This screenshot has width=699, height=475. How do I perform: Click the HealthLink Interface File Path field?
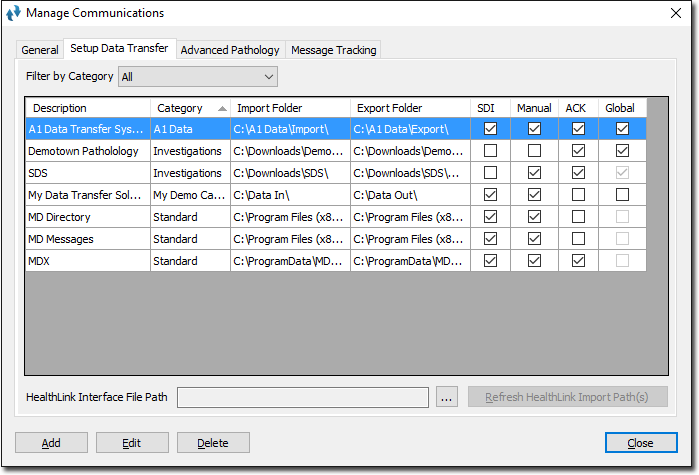click(303, 398)
